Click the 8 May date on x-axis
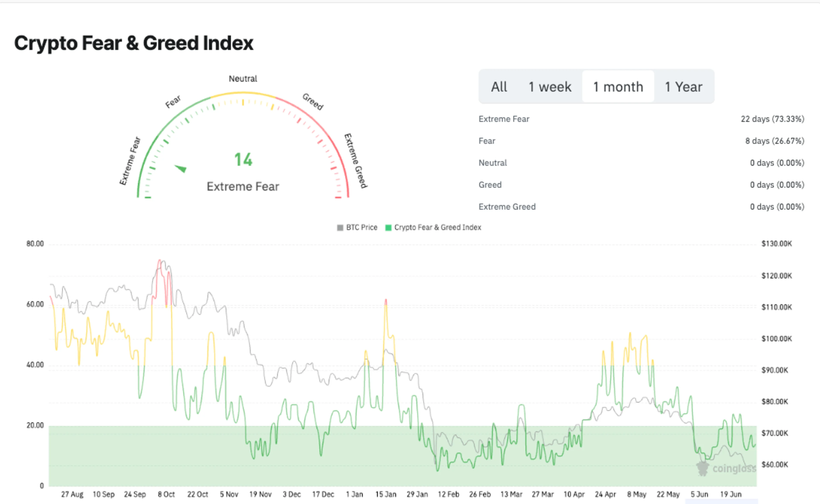The width and height of the screenshot is (820, 504). 637,494
